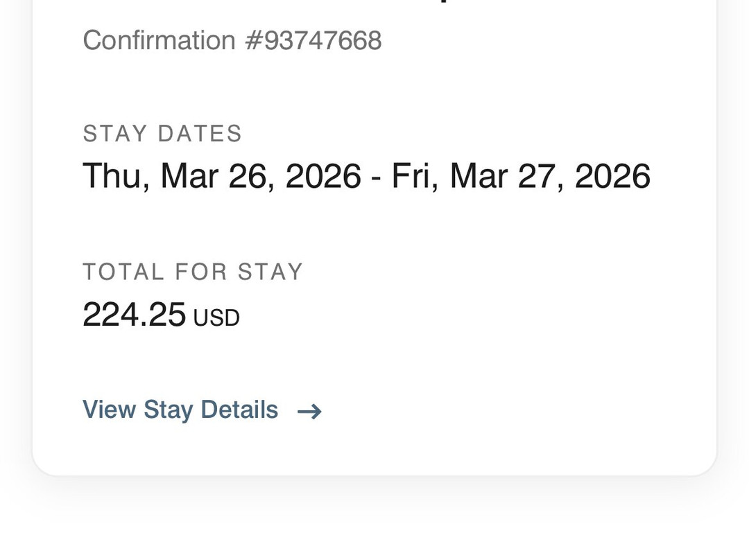Screen dimensions: 749x560
Task: Click the confirmation number 93747668
Action: point(322,40)
